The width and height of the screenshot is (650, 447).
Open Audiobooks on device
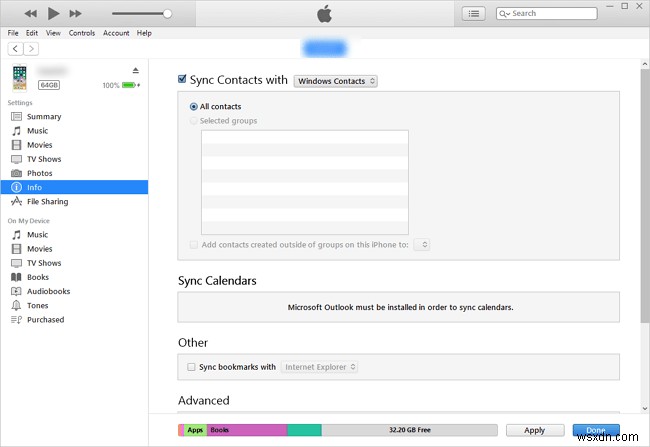coord(74,291)
